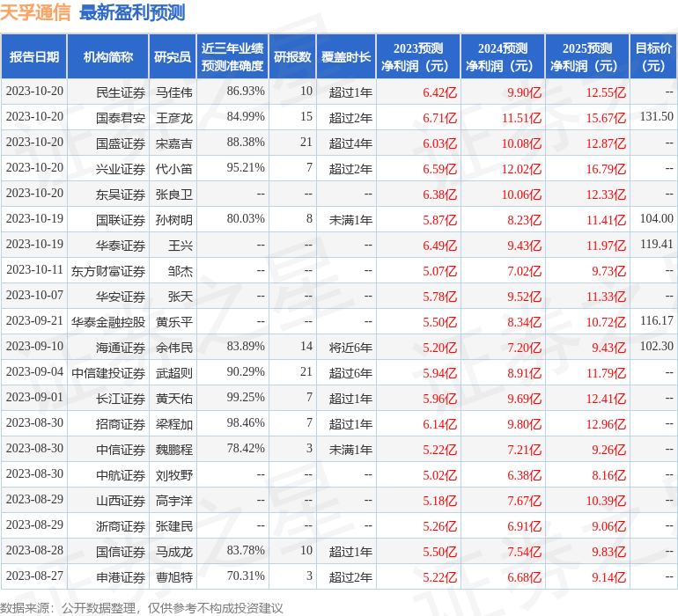
Task: Click coverage duration 超过4年
Action: coord(350,143)
